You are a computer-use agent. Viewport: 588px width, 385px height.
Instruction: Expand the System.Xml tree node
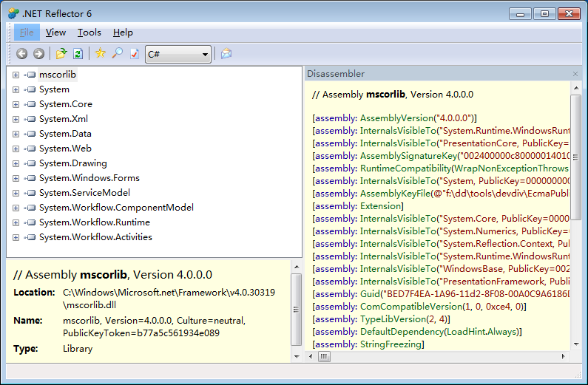click(16, 119)
